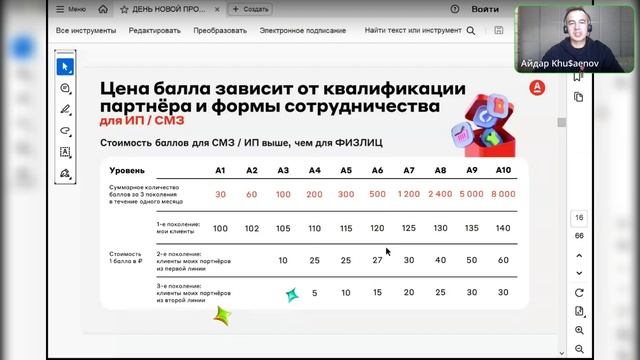Open Электронное подписание tab
The width and height of the screenshot is (640, 360).
point(302,31)
